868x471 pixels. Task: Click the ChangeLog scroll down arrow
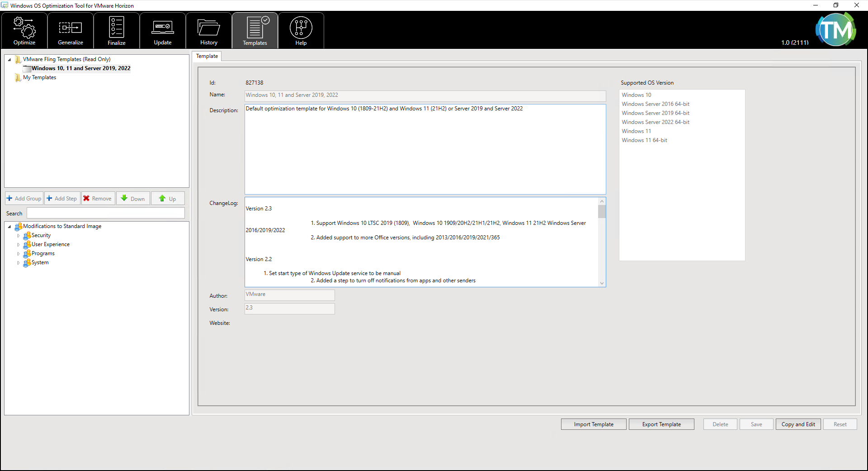602,283
